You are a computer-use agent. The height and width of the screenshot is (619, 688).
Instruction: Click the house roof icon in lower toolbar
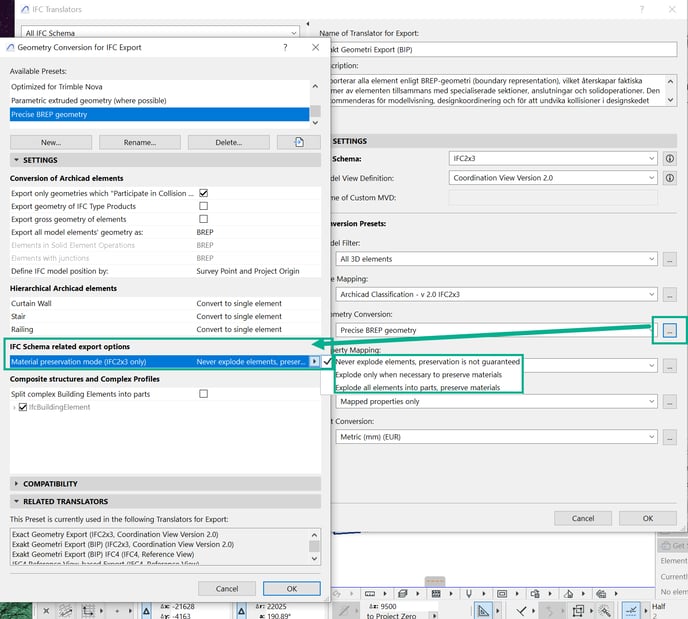(568, 594)
